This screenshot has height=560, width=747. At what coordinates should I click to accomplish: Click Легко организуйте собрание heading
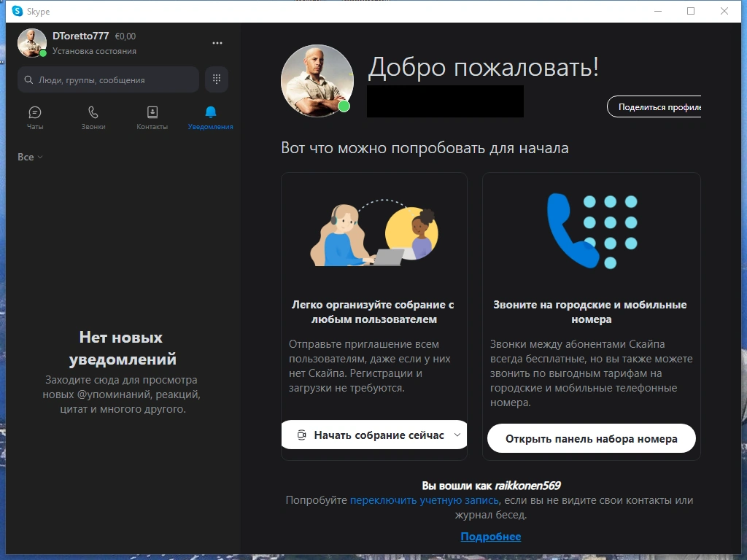[373, 312]
